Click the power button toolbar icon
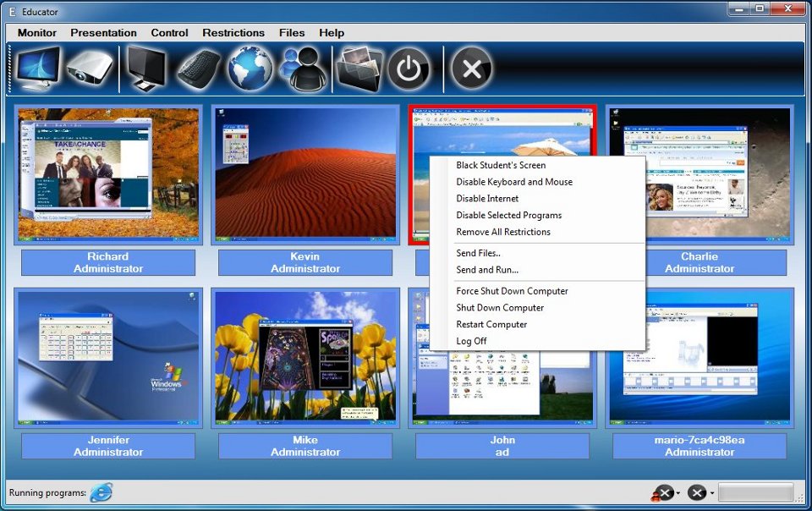 pos(409,69)
